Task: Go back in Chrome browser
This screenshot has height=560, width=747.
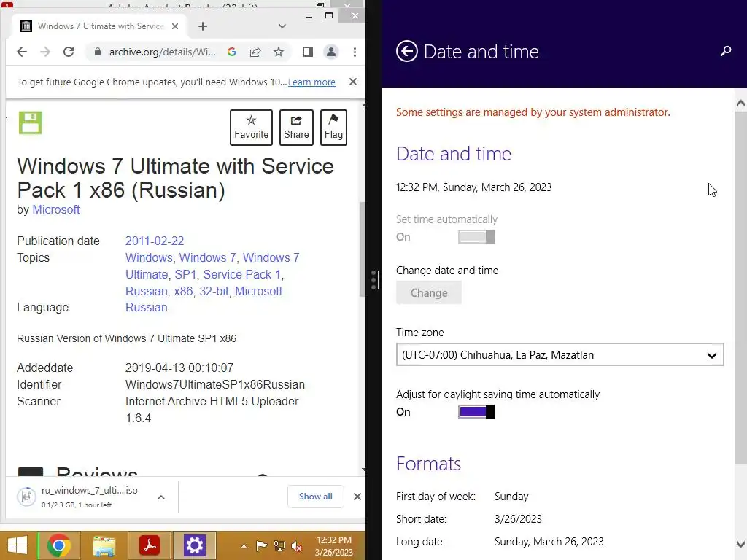Action: tap(22, 52)
